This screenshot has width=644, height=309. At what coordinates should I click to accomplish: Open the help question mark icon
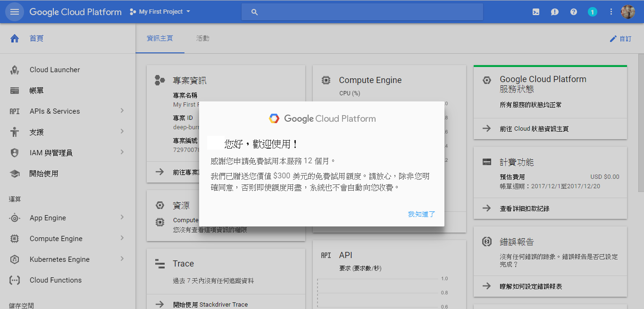tap(574, 12)
